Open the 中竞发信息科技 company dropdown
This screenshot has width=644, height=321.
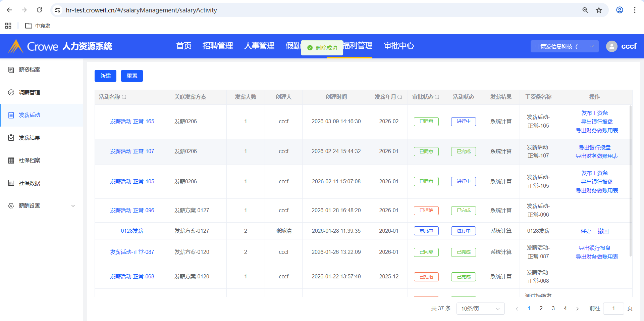pyautogui.click(x=564, y=46)
